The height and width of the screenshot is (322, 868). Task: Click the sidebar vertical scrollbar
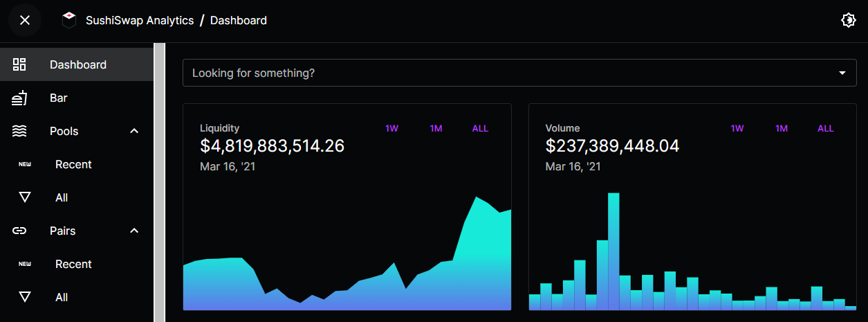pyautogui.click(x=159, y=182)
